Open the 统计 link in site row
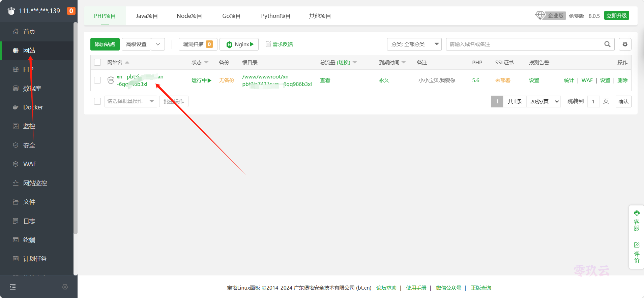 569,80
